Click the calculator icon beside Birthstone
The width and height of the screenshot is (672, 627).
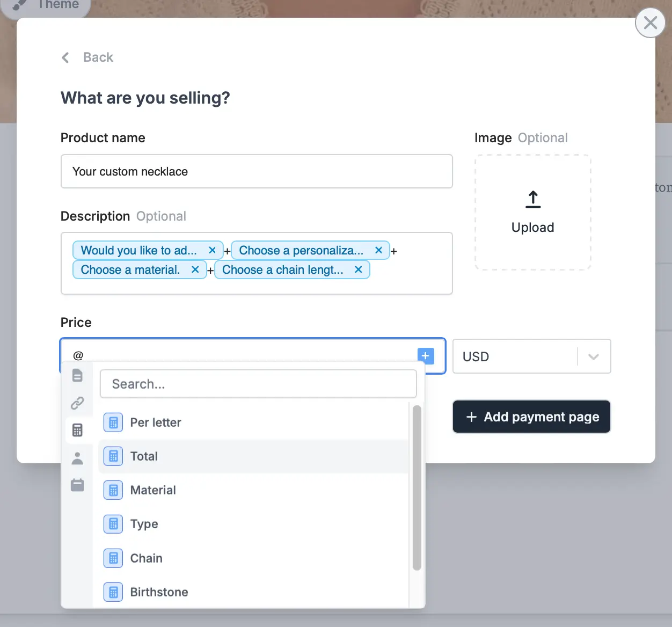(113, 592)
